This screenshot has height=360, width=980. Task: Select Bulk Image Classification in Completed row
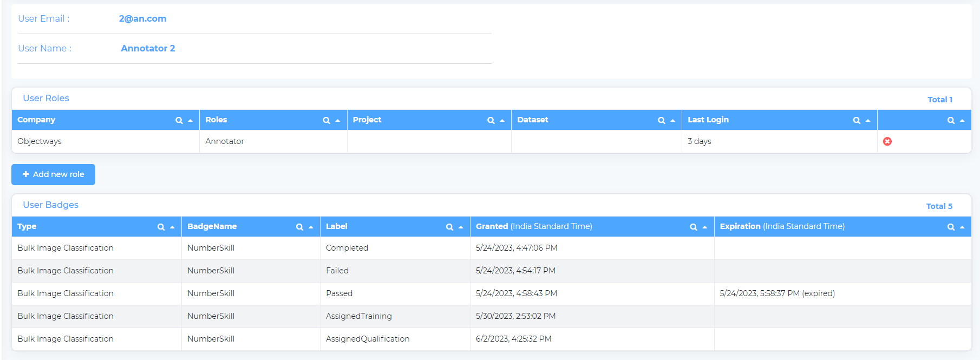97,248
